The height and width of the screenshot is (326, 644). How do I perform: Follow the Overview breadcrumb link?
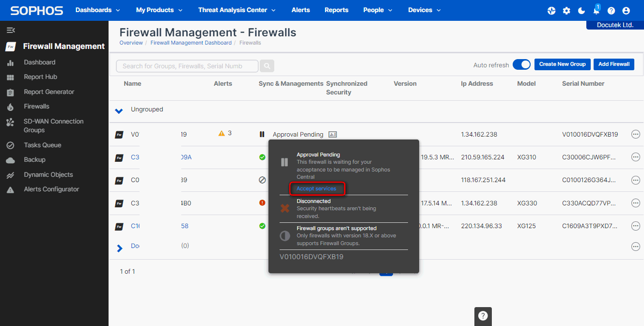click(131, 43)
